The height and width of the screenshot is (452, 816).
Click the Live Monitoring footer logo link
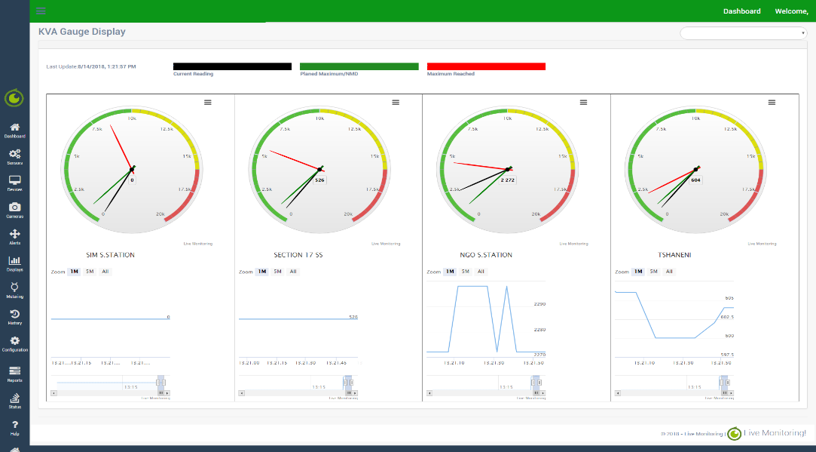tap(766, 433)
